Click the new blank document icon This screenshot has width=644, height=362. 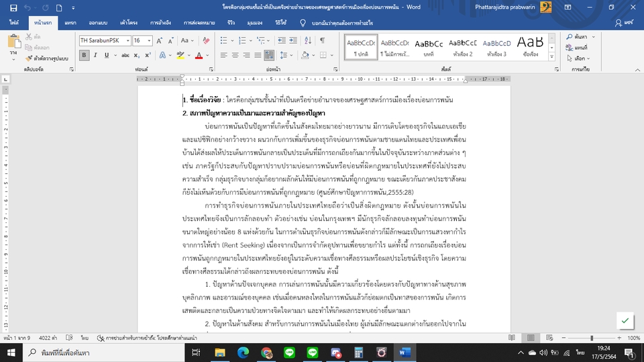coord(59,7)
